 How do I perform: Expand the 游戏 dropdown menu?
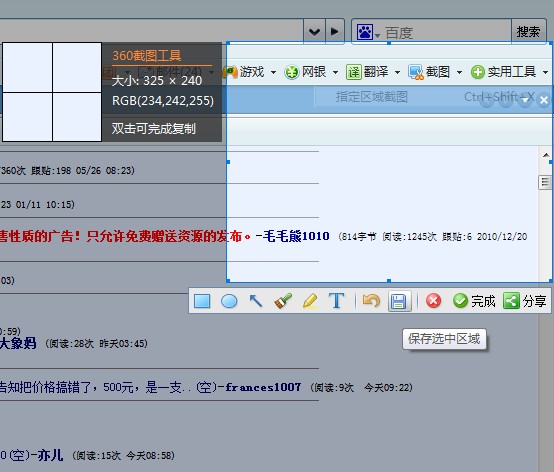(273, 72)
